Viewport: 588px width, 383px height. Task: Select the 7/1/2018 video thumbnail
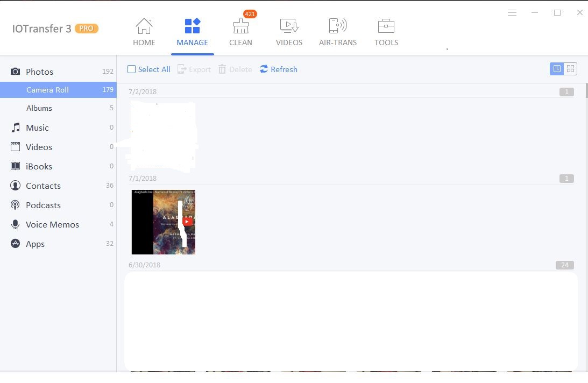click(x=163, y=222)
